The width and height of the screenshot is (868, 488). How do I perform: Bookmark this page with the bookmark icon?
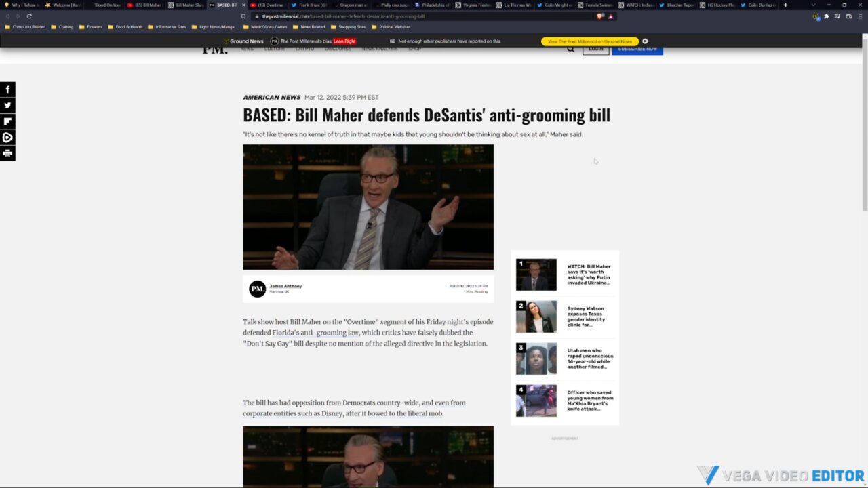(243, 16)
